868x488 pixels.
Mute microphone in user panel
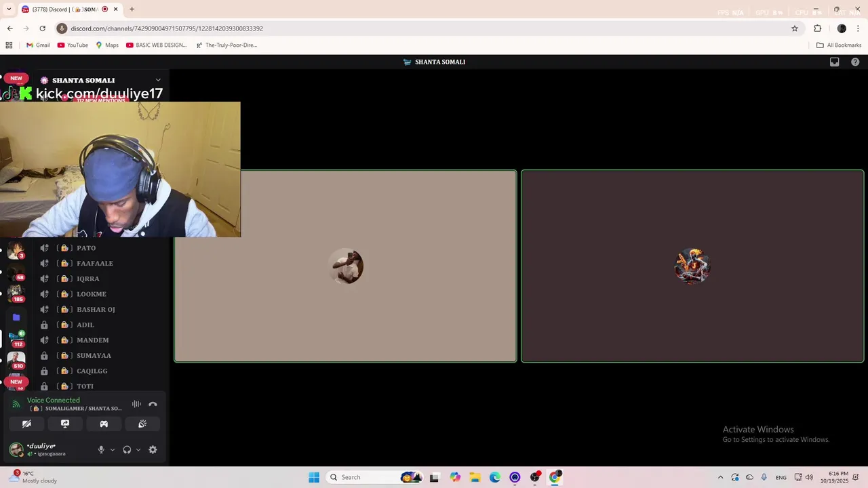pyautogui.click(x=101, y=449)
